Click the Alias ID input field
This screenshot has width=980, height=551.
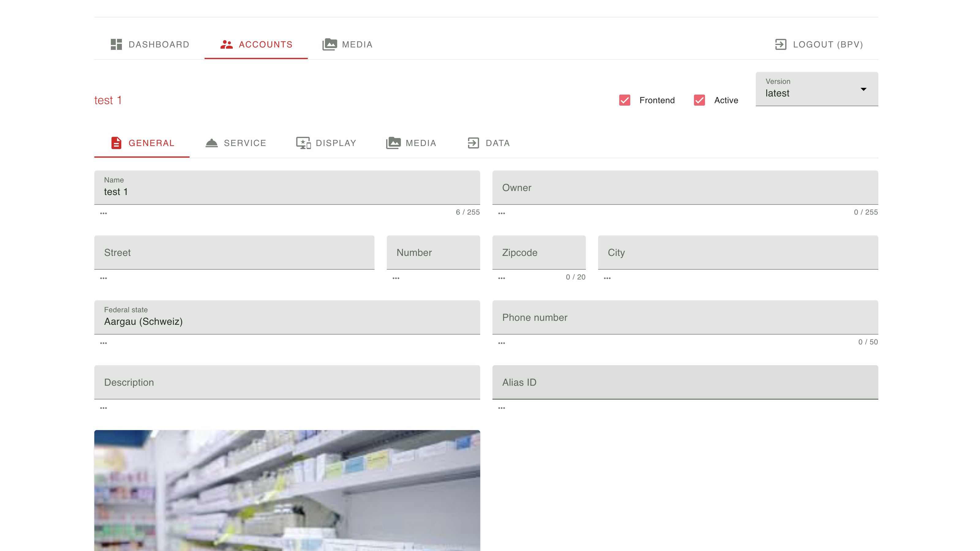685,382
